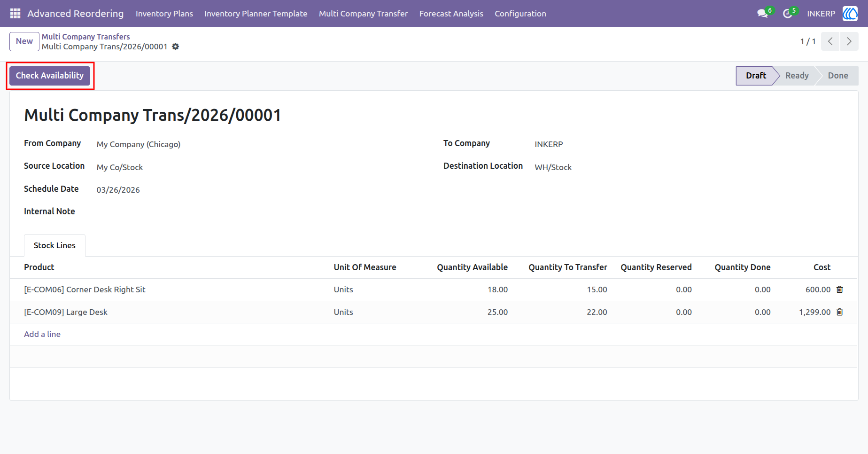Select the Done status stage

coord(838,76)
